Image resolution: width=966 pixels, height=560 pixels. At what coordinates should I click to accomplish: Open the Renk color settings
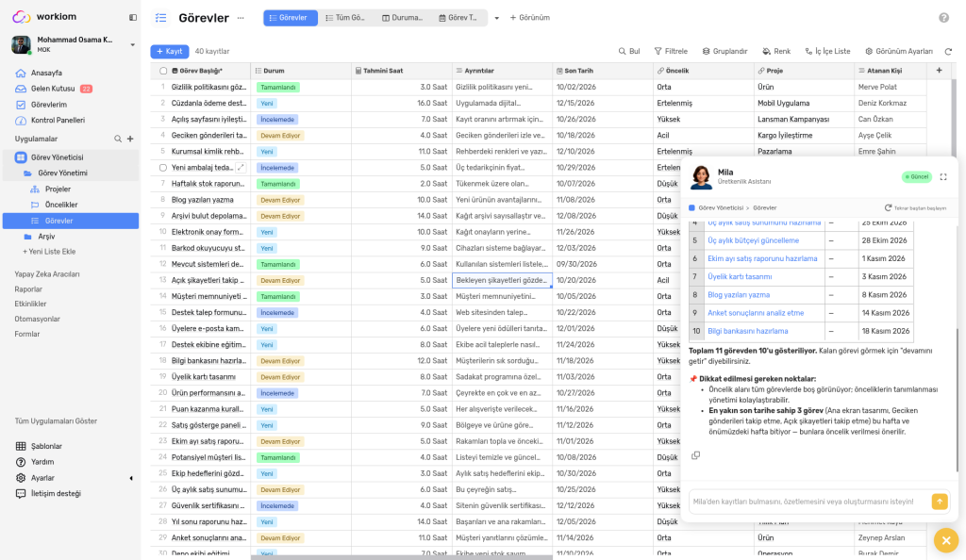click(x=776, y=52)
